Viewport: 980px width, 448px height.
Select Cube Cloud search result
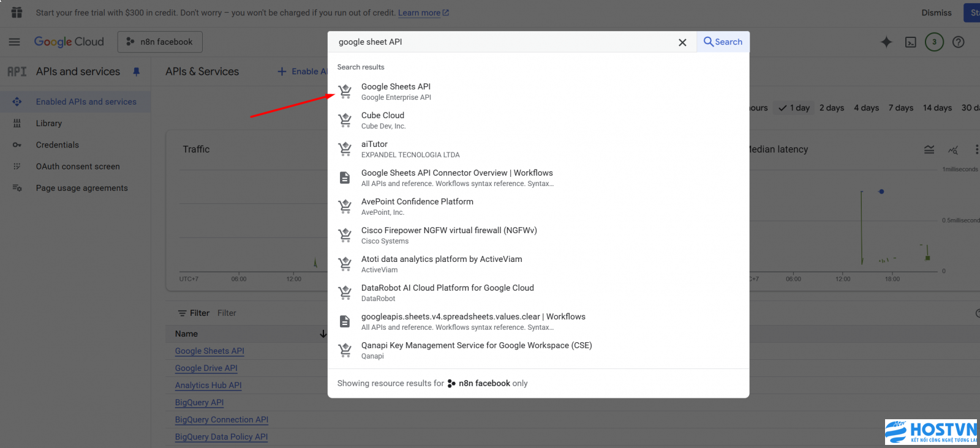point(538,120)
